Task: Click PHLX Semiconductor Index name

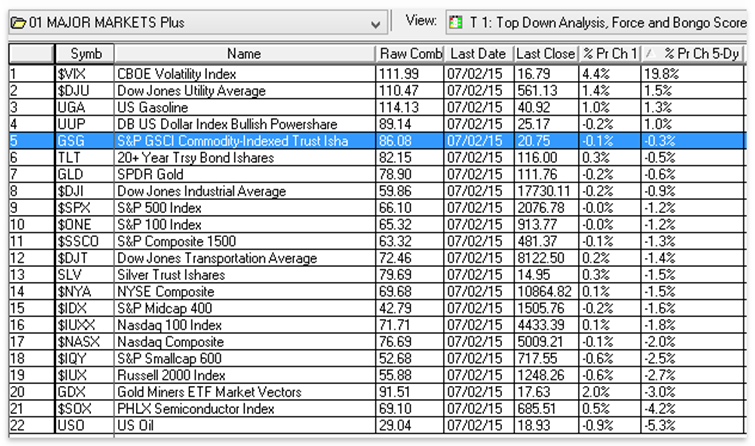Action: coord(196,409)
